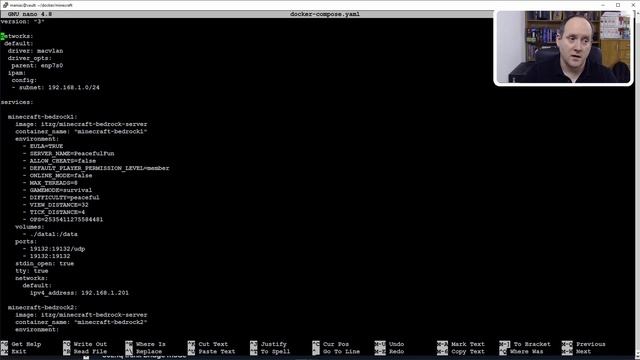
Task: Click the first image: itzg/minecraft-bedrock-server line
Action: coord(81,124)
